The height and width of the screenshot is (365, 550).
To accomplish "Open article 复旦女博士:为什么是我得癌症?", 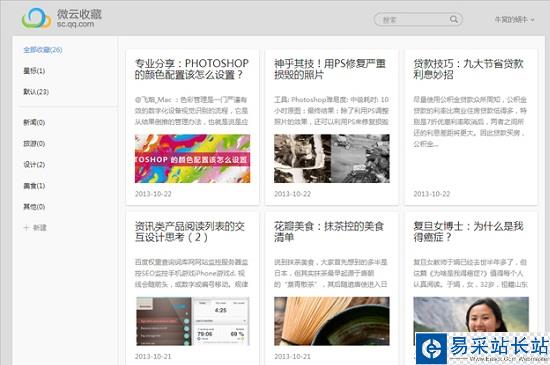I will [x=468, y=232].
